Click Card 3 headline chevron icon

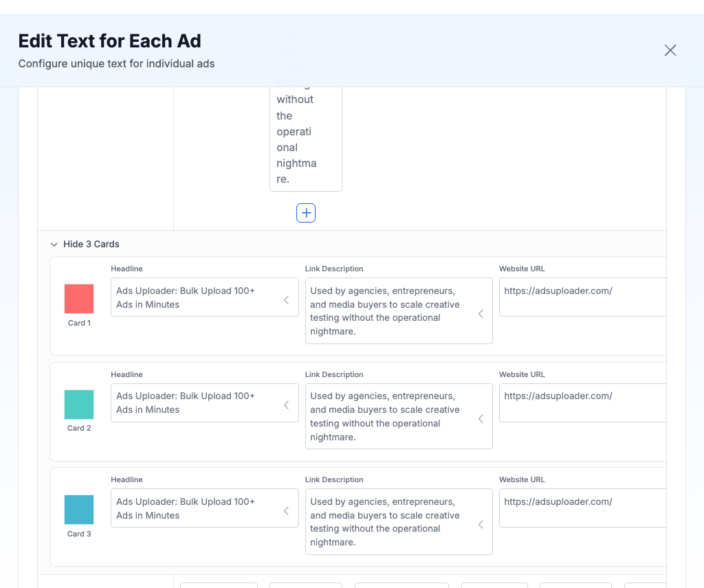[x=286, y=510]
